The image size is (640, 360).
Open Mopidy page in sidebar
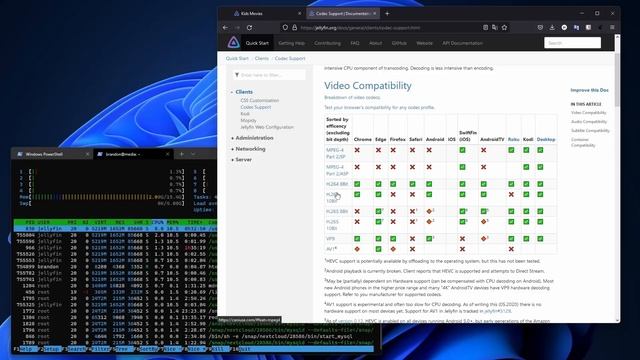pos(248,120)
